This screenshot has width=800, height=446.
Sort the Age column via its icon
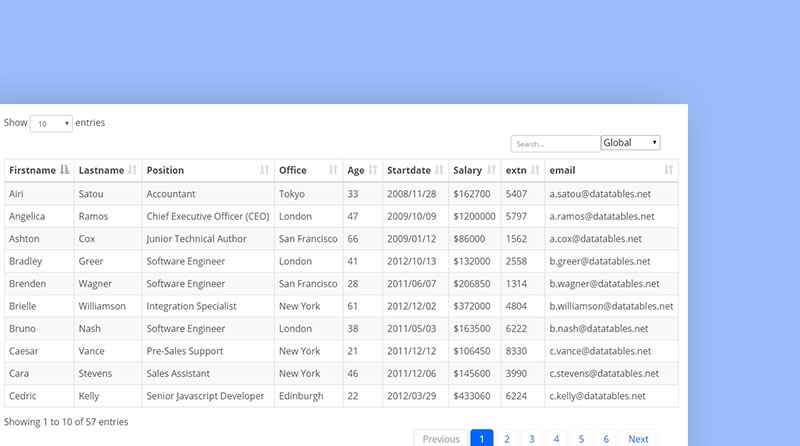click(373, 170)
